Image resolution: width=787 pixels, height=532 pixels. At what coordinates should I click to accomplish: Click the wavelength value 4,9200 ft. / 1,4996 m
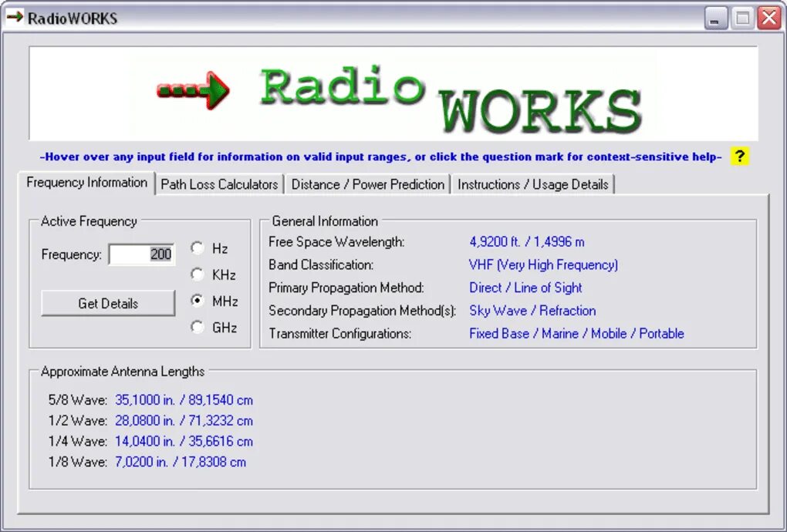pos(526,242)
